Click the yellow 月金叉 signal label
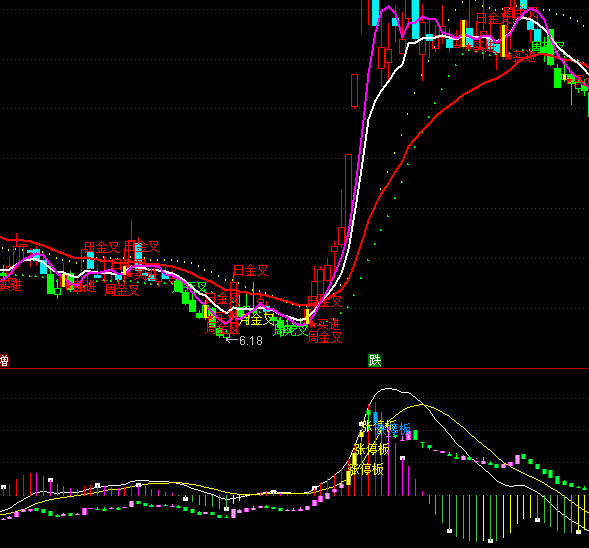Screen dimensions: 589x548 [257, 319]
